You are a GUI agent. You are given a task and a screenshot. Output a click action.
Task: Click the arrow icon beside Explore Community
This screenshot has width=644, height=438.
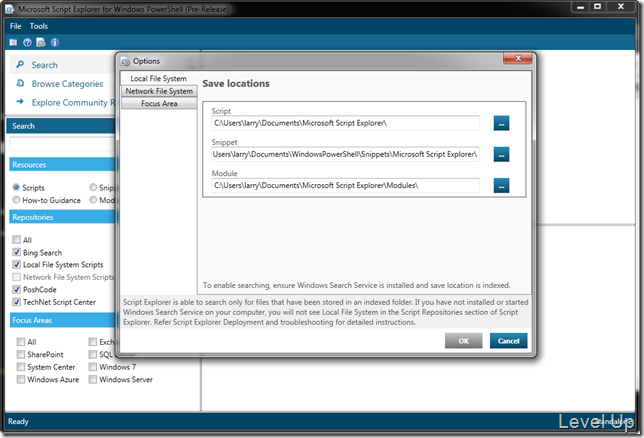pyautogui.click(x=20, y=101)
